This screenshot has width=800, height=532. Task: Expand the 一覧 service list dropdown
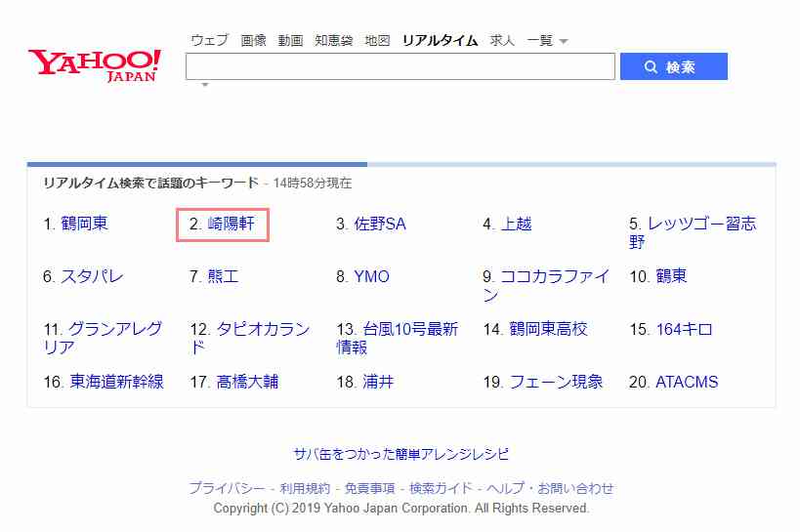point(547,40)
